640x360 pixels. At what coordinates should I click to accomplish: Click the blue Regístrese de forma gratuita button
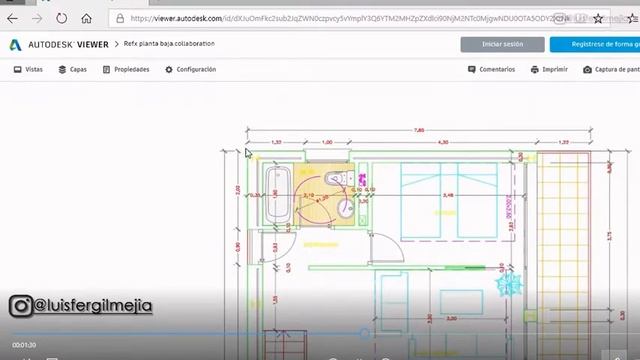point(595,44)
